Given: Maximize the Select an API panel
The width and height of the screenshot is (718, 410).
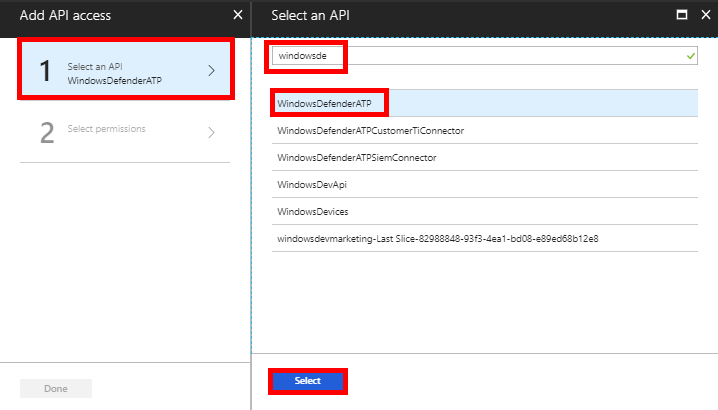Looking at the screenshot, I should (x=682, y=15).
